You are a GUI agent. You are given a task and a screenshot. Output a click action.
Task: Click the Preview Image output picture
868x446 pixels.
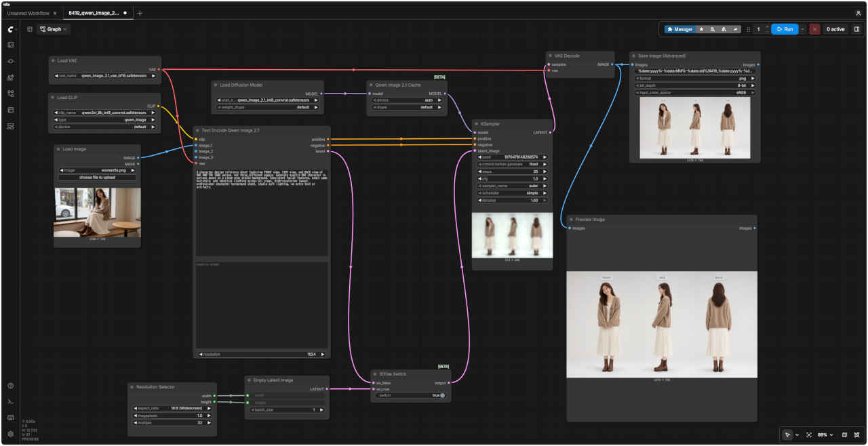point(662,325)
